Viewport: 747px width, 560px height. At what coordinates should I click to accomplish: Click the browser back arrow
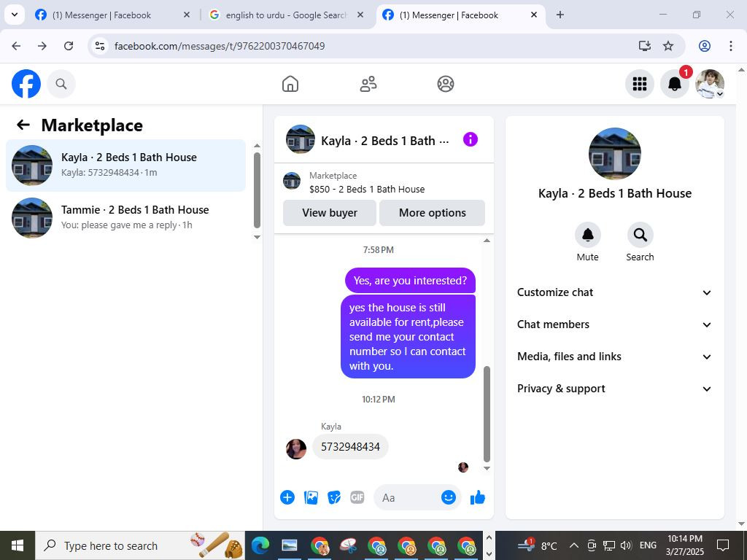point(16,46)
